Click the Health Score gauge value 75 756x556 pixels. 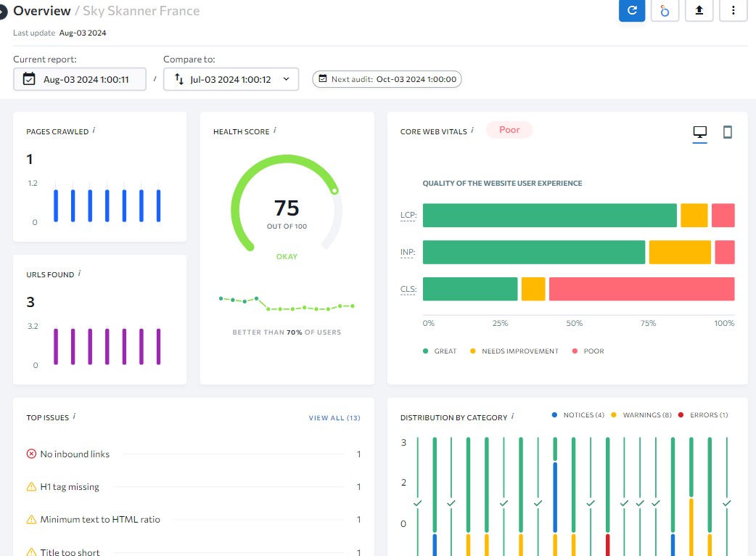click(287, 208)
